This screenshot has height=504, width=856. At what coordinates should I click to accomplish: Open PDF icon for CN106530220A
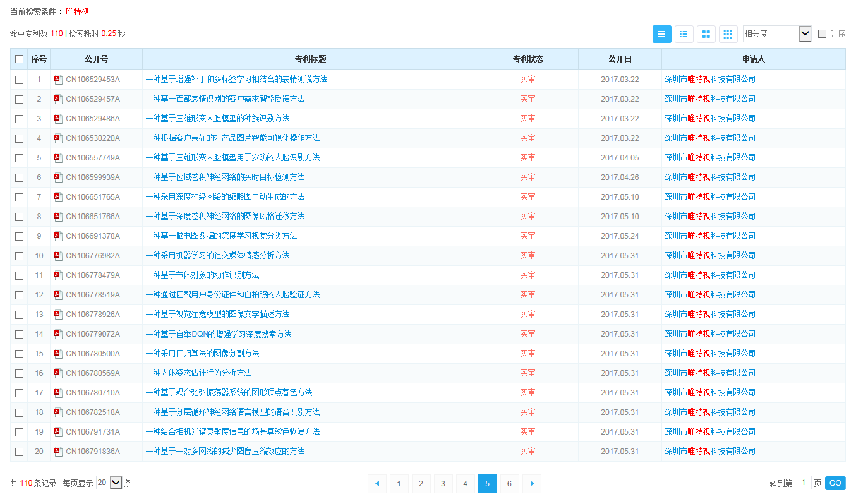58,138
